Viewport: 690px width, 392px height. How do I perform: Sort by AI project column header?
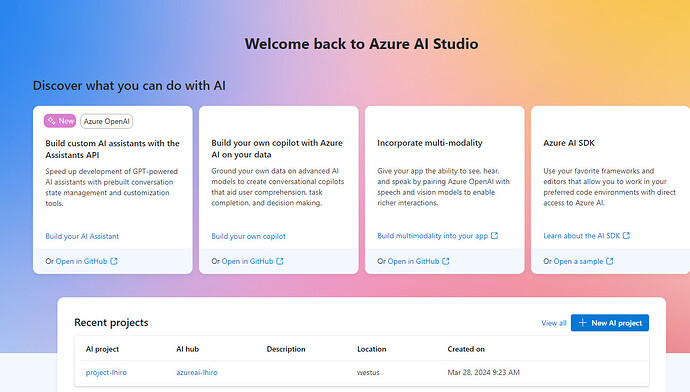click(102, 349)
